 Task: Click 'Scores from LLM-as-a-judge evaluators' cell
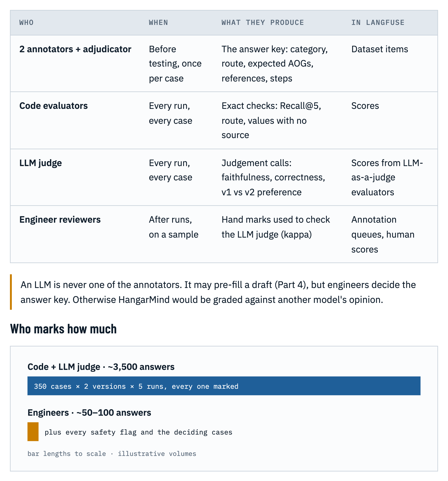pyautogui.click(x=387, y=177)
